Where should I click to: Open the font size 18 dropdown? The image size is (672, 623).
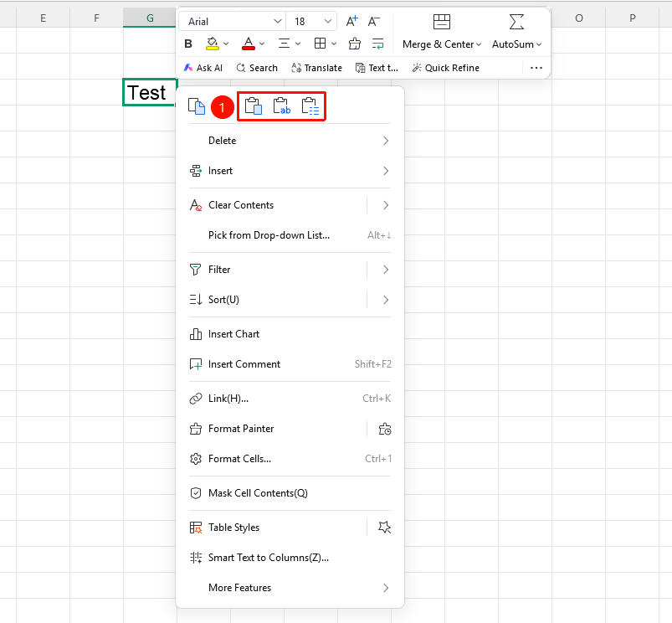(328, 21)
